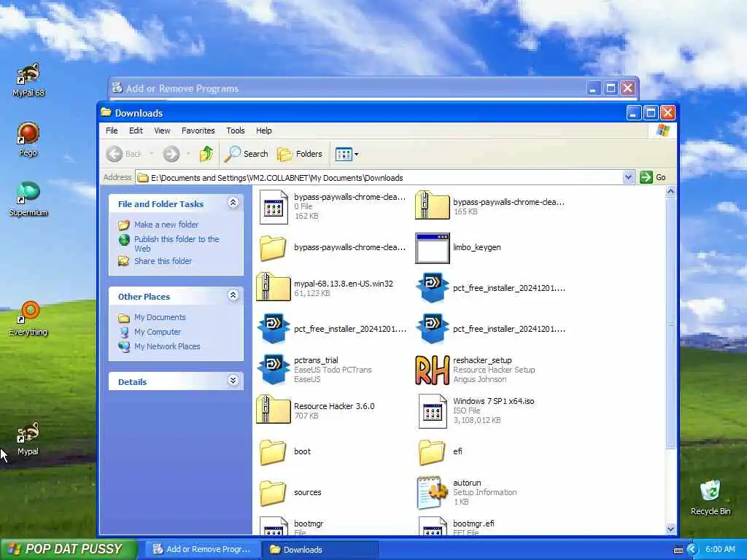Open the Help menu
The width and height of the screenshot is (747, 560).
(x=263, y=131)
